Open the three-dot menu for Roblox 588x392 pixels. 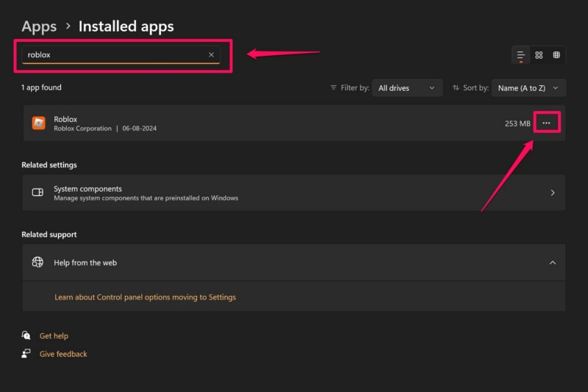pos(546,123)
